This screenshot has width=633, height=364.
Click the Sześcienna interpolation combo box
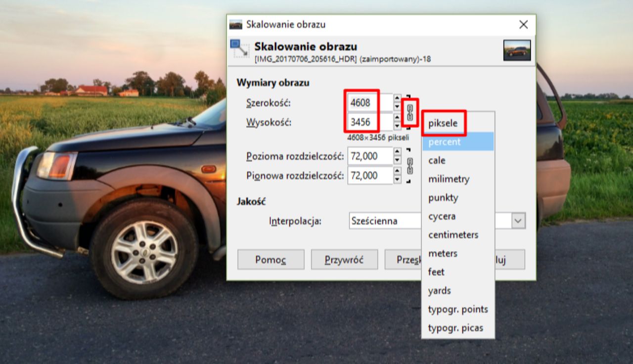pos(437,221)
